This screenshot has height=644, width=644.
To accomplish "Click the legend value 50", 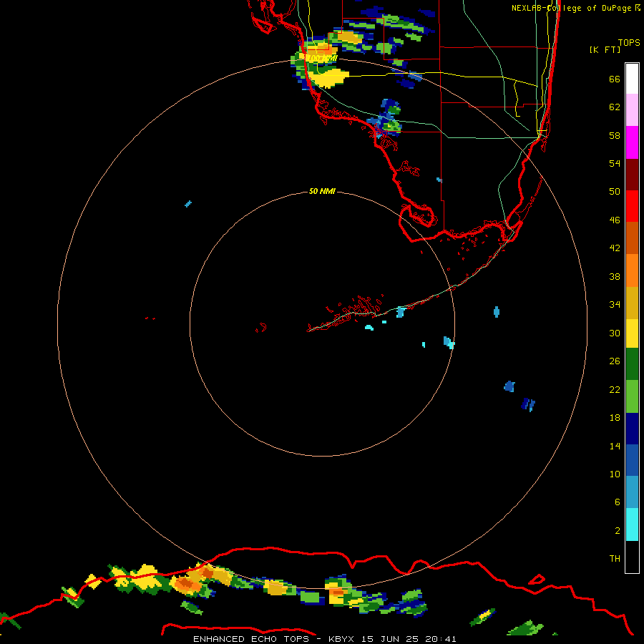I will 615,192.
